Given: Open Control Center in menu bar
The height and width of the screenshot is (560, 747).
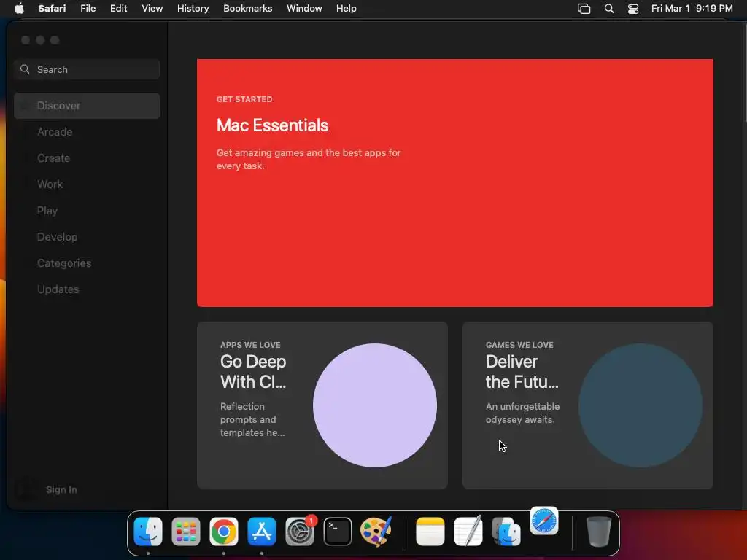Looking at the screenshot, I should [x=633, y=9].
